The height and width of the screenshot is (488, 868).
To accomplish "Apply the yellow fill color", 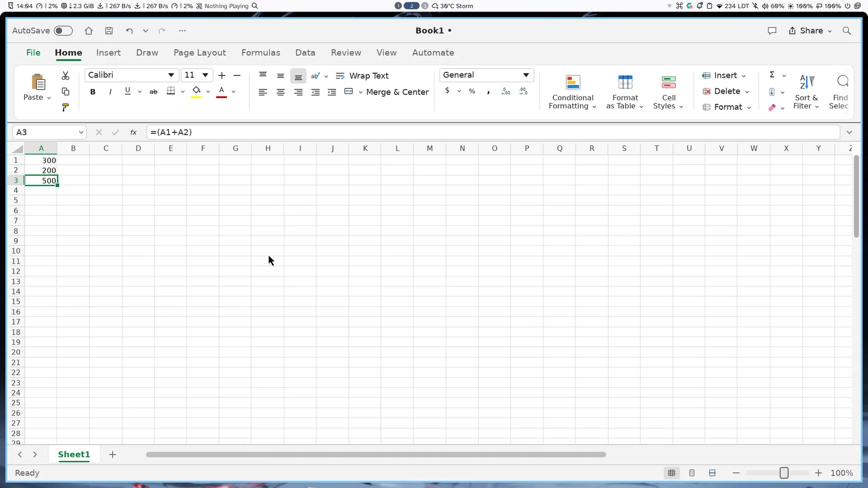I will (x=196, y=92).
